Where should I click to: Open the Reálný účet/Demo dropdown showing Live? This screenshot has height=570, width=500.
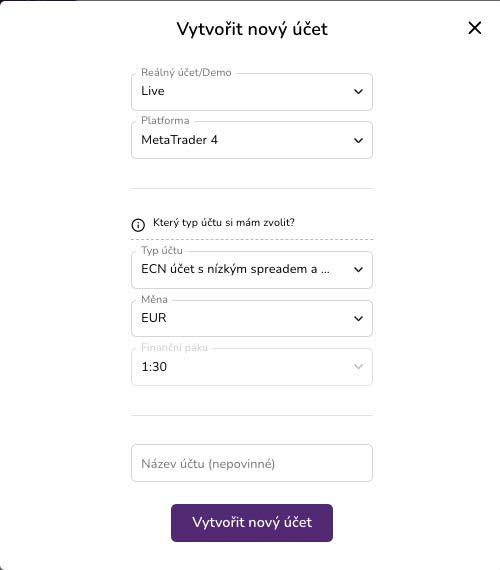click(252, 92)
